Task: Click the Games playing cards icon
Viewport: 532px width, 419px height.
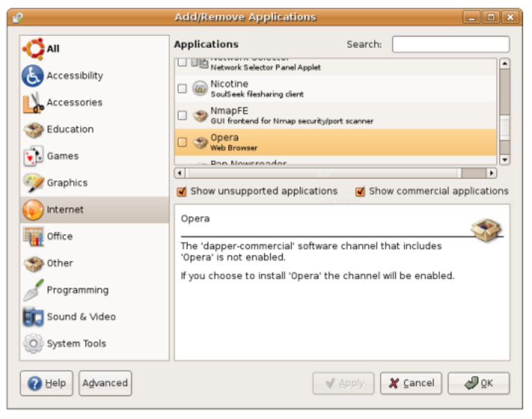Action: coord(33,156)
